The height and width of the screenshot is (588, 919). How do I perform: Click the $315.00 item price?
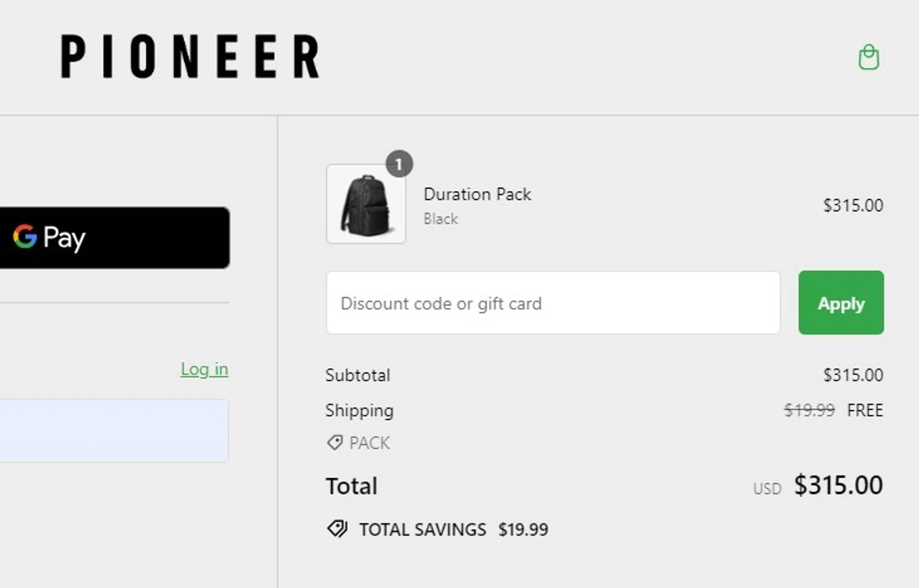(x=853, y=205)
